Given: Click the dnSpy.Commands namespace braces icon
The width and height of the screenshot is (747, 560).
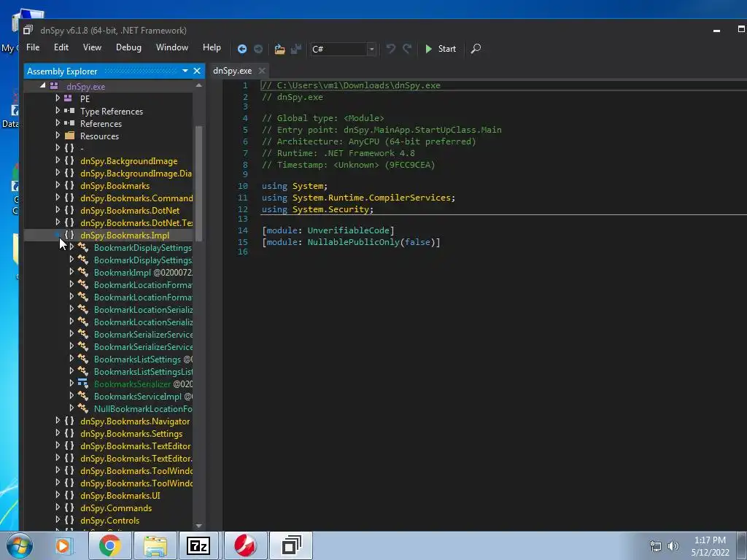Looking at the screenshot, I should [x=69, y=507].
